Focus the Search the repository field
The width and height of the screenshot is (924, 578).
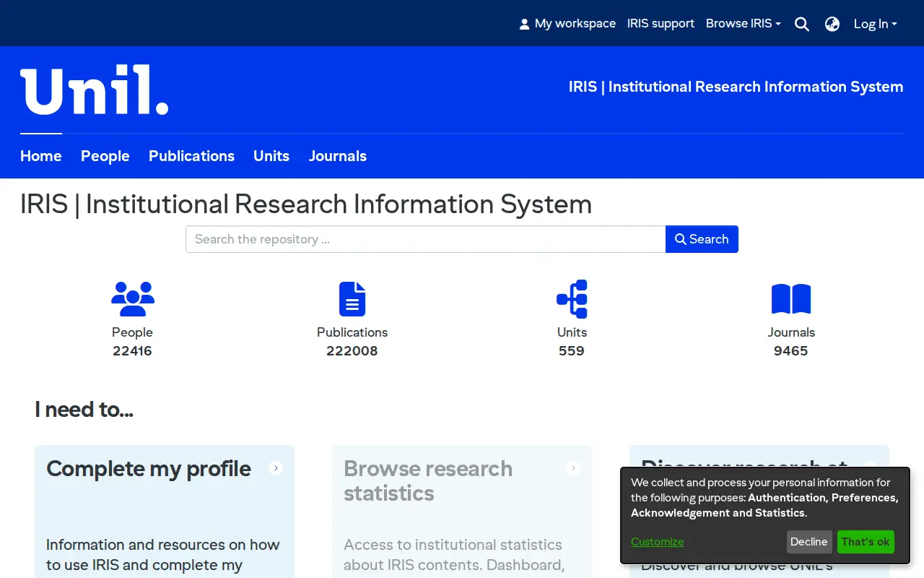[x=425, y=239]
